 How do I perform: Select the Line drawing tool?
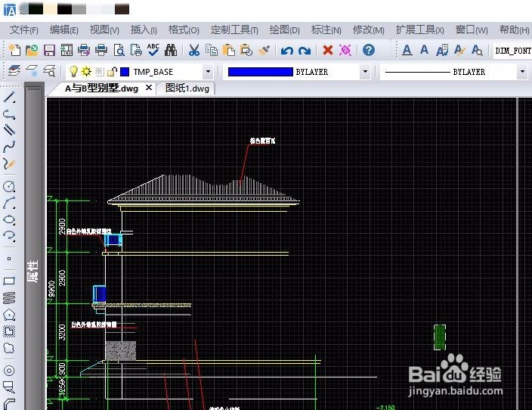pyautogui.click(x=10, y=98)
